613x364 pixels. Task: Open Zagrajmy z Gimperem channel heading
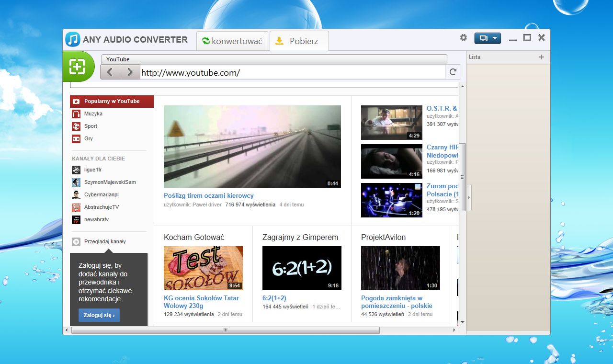click(x=300, y=237)
